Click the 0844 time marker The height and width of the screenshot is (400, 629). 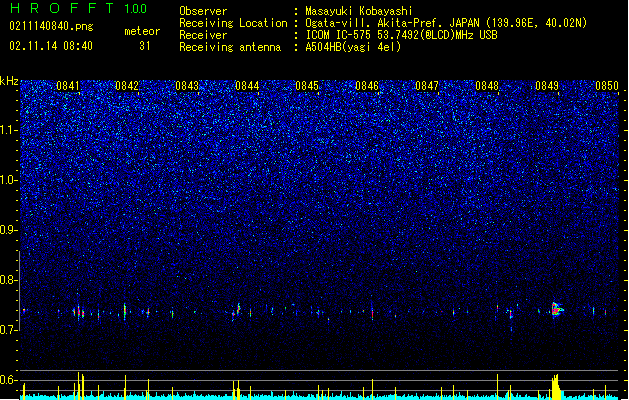tap(247, 85)
